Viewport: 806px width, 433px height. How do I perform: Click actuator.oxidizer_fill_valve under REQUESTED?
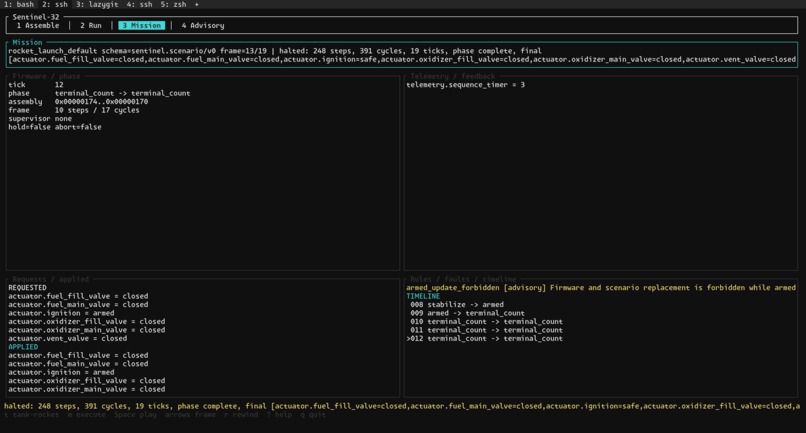pos(86,322)
